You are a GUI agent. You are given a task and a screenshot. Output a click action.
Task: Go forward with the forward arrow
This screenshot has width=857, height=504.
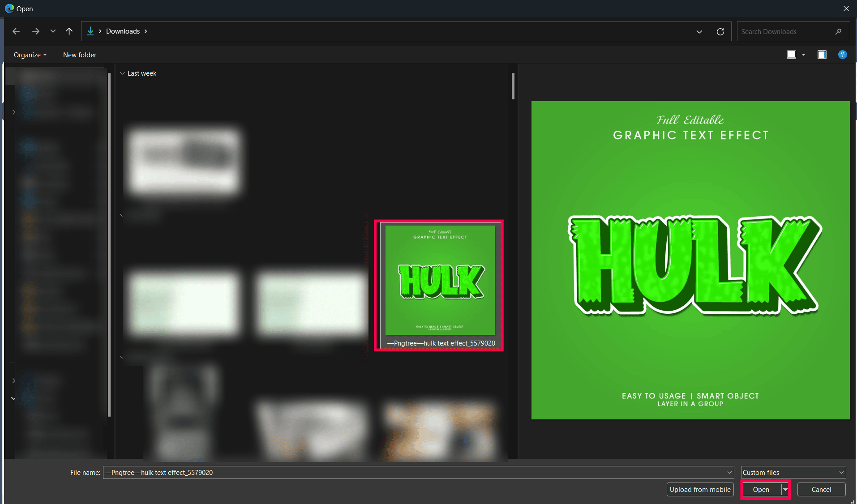[x=36, y=31]
